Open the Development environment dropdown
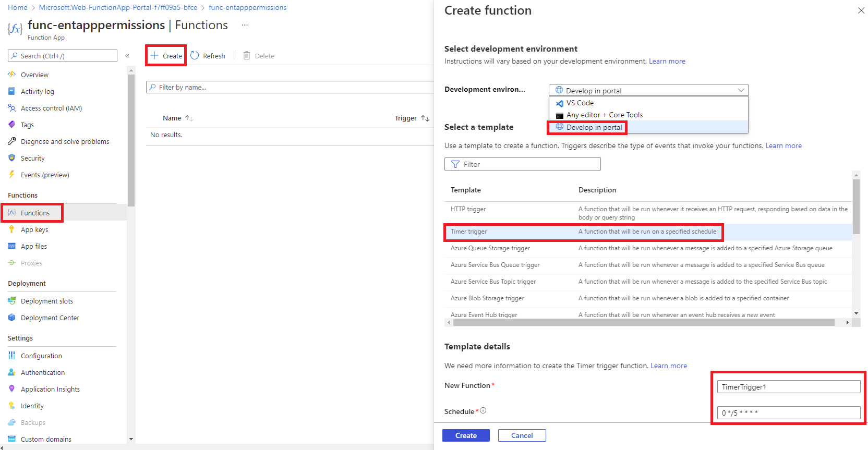This screenshot has height=450, width=868. 648,90
